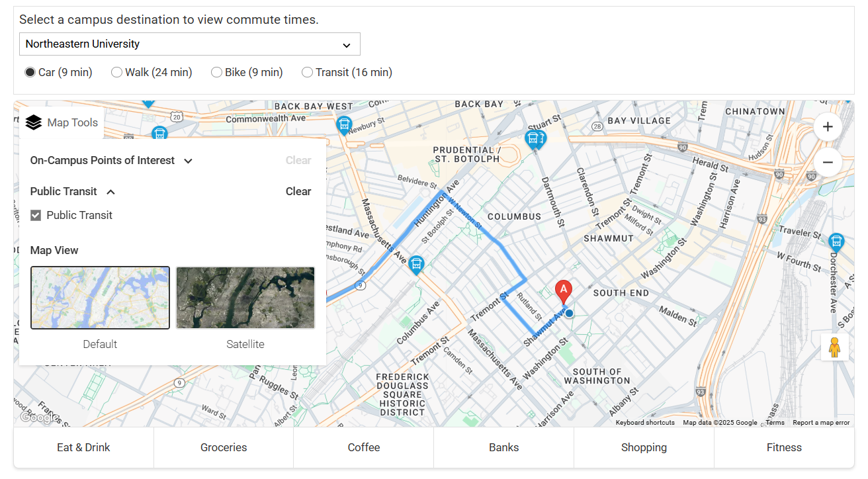The image size is (868, 479).
Task: Click the 'COLUMBUS' neighborhood label
Action: [x=514, y=216]
